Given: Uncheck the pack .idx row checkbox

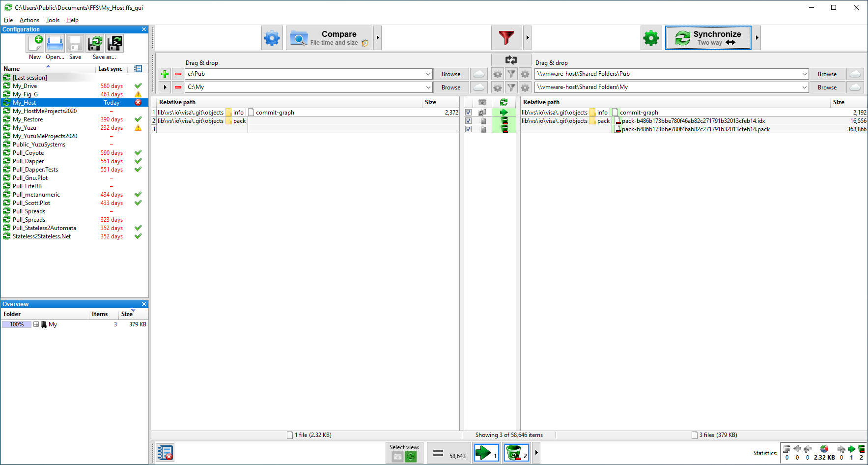Looking at the screenshot, I should click(x=469, y=121).
